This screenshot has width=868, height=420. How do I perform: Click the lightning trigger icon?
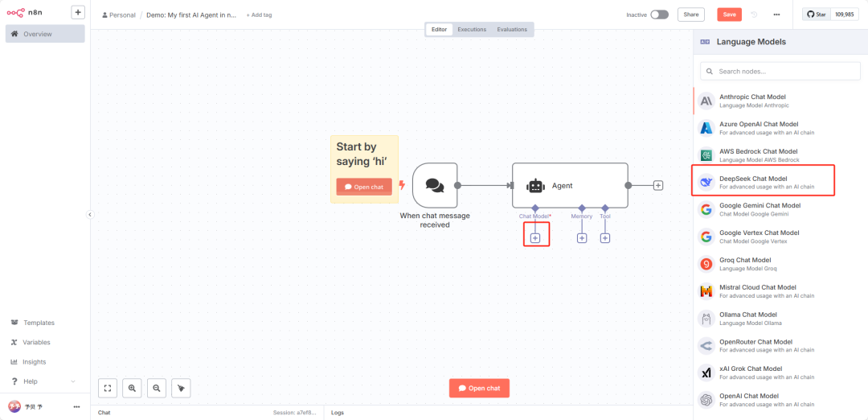(402, 185)
